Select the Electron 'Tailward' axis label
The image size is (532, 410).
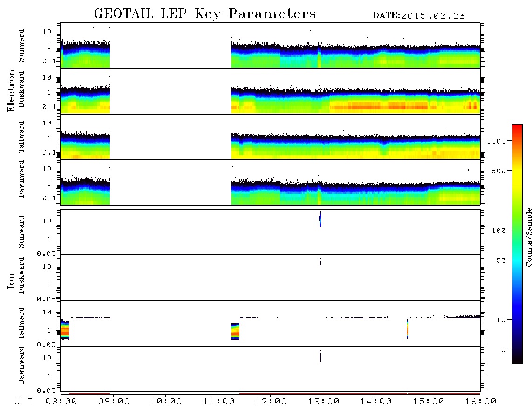[x=21, y=137]
